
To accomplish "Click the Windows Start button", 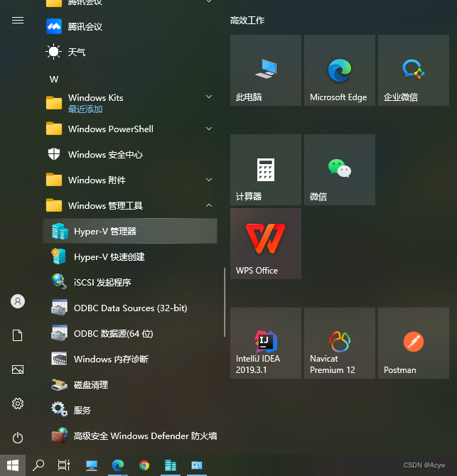I will point(13,465).
